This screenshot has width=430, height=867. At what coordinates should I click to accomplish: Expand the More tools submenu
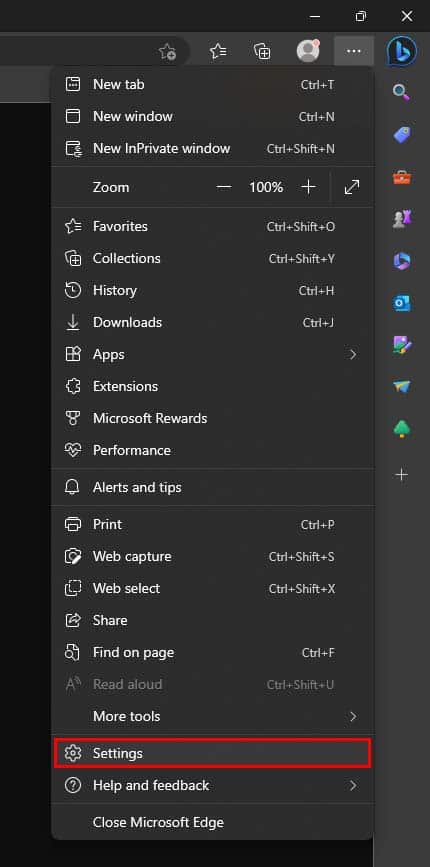(213, 717)
